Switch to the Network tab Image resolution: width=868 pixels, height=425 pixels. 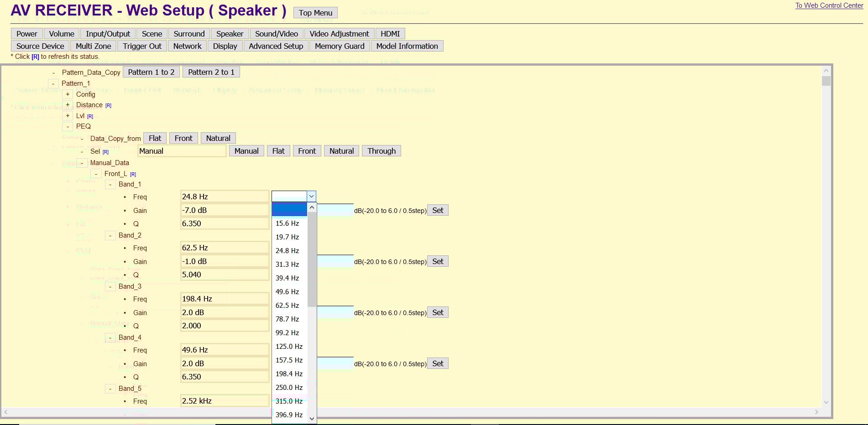pyautogui.click(x=187, y=46)
